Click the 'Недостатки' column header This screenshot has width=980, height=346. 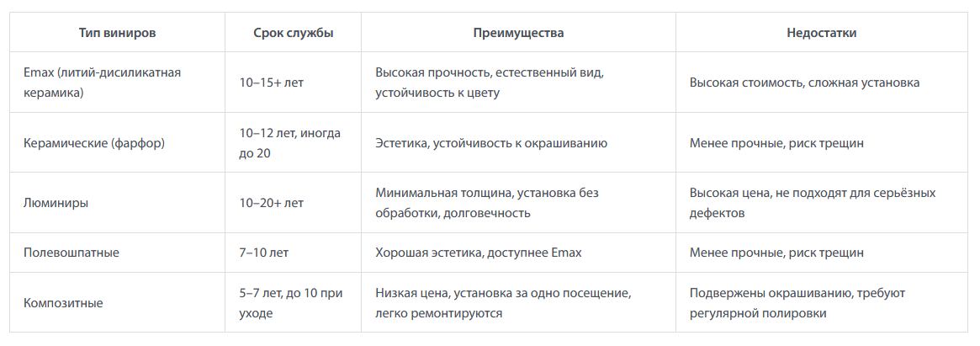pyautogui.click(x=821, y=33)
